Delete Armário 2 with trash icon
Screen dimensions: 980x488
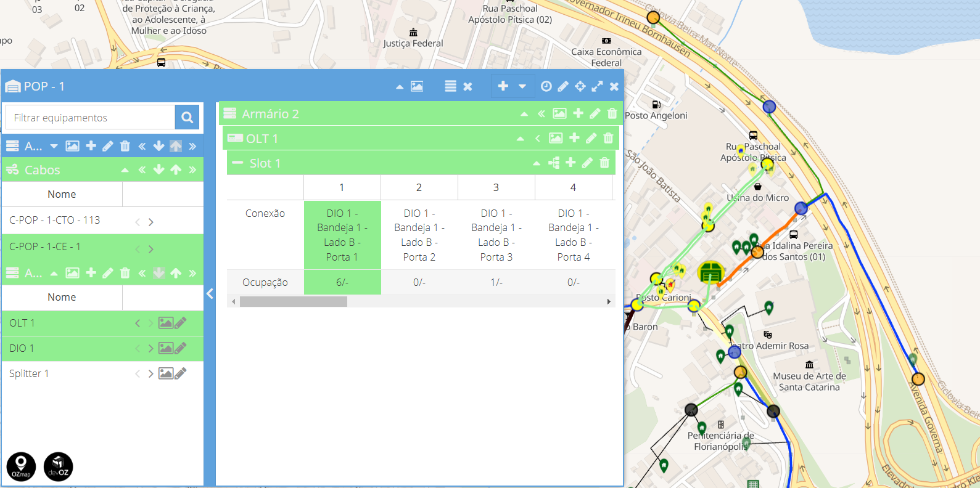point(612,113)
